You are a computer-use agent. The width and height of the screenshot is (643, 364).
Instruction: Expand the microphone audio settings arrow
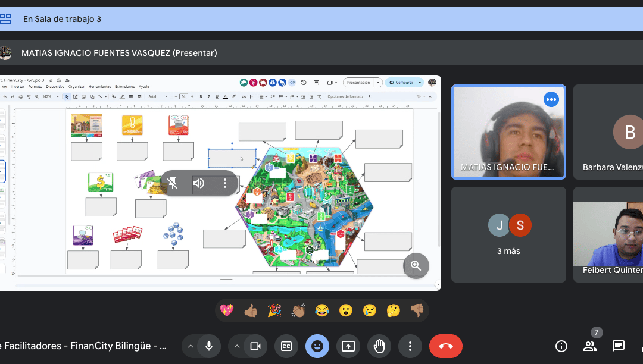191,346
